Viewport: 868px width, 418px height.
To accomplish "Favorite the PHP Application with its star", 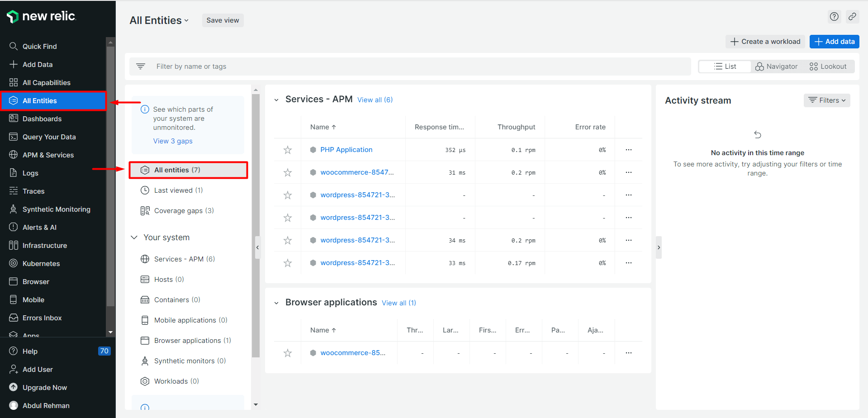I will (288, 150).
